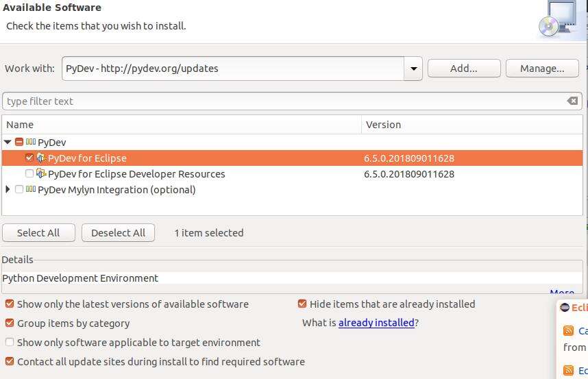Click the More link in Details
This screenshot has height=379, width=588.
click(561, 292)
